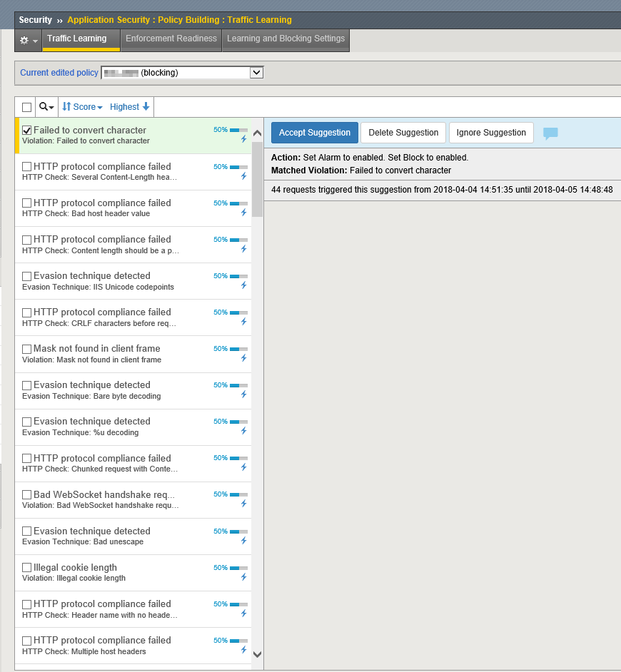Click the Accept Suggestion button
The height and width of the screenshot is (672, 621).
pyautogui.click(x=314, y=133)
